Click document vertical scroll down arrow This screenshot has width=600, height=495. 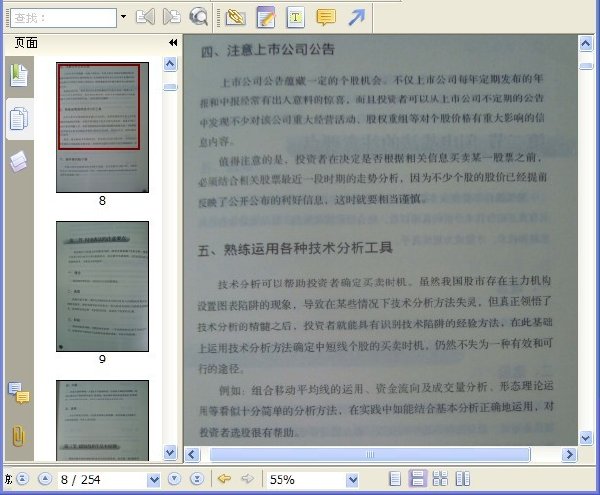pos(586,438)
